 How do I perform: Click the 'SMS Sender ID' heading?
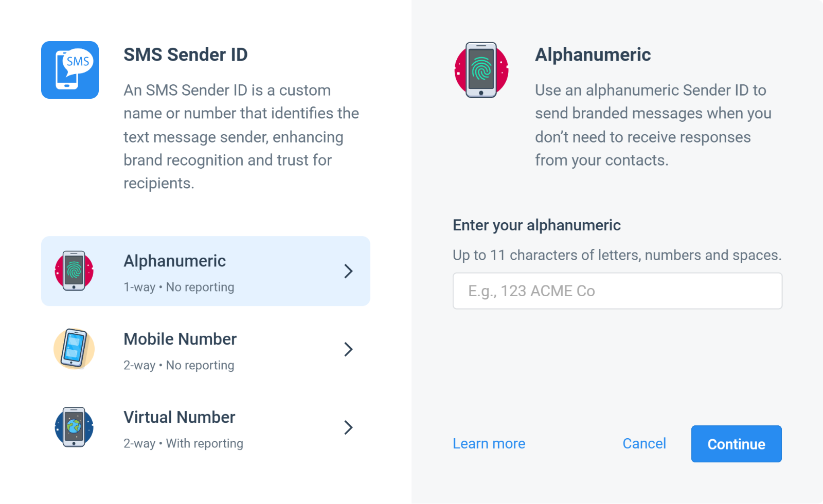tap(186, 55)
